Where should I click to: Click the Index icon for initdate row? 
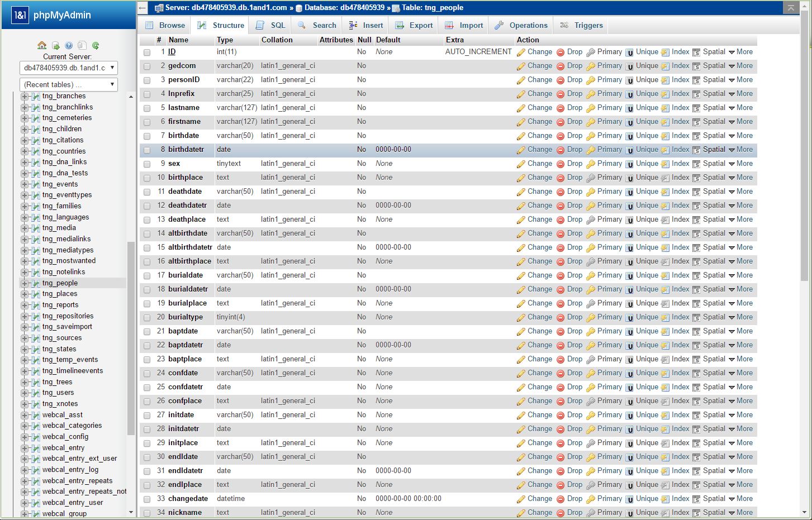point(665,415)
